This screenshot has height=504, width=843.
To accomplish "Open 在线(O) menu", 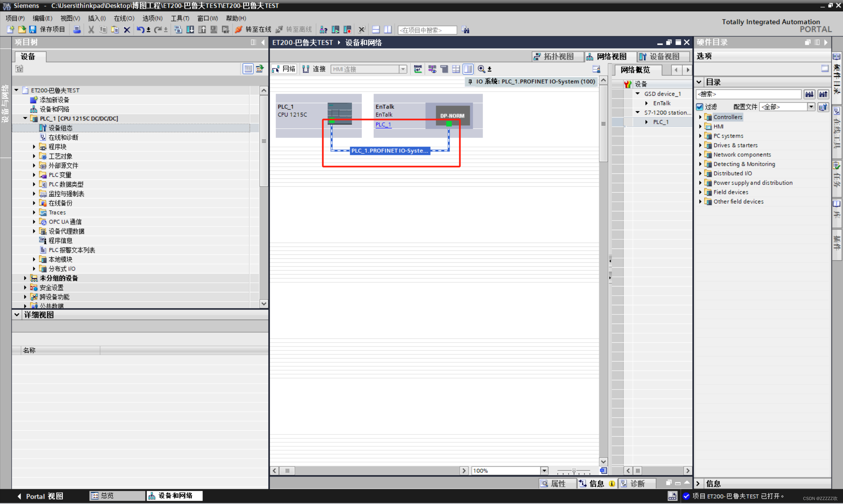I will 124,18.
